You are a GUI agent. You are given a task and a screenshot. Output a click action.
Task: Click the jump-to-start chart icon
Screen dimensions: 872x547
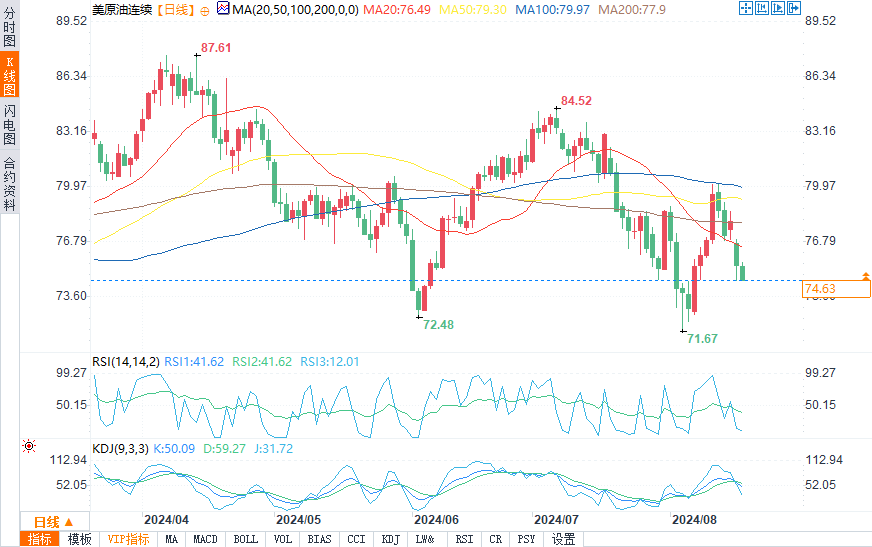click(762, 8)
